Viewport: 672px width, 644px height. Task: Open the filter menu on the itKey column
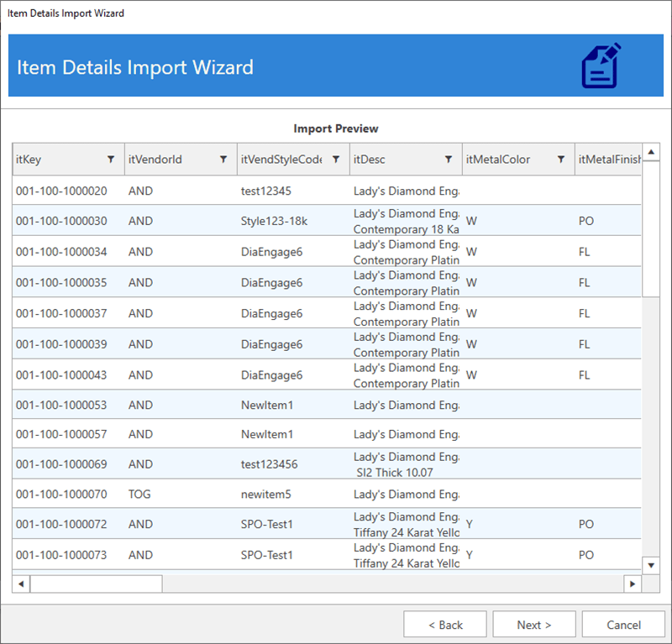tap(111, 159)
